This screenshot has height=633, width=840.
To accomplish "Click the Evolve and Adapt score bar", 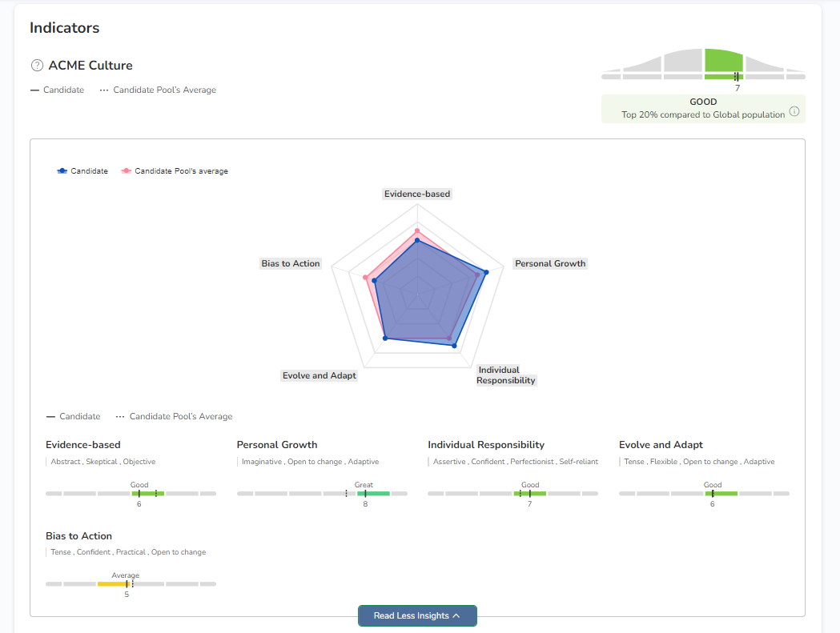I will tap(721, 494).
